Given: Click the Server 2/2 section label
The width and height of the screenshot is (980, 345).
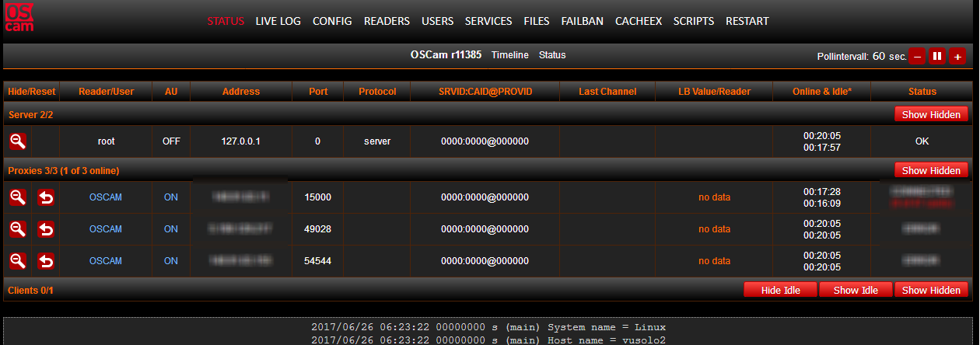Looking at the screenshot, I should [30, 114].
